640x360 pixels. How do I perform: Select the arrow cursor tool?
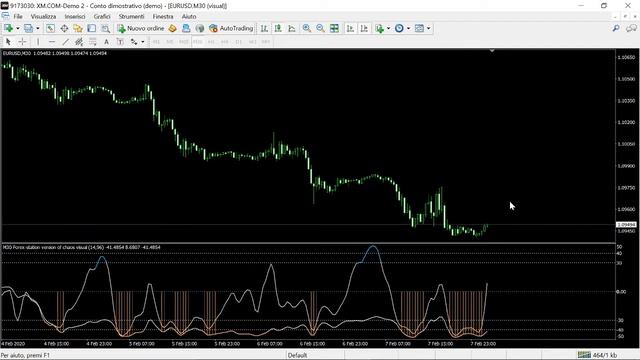[8, 42]
